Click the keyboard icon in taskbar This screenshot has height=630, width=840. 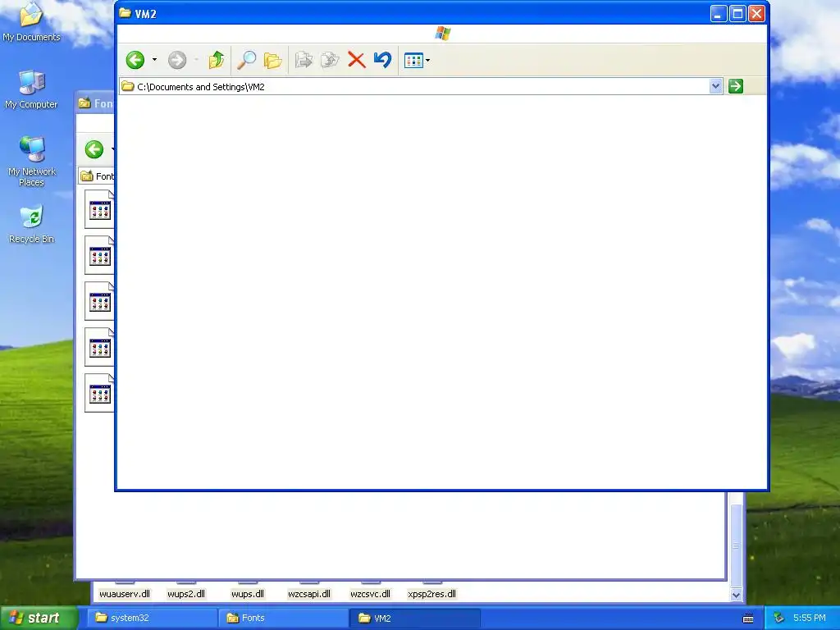(748, 619)
